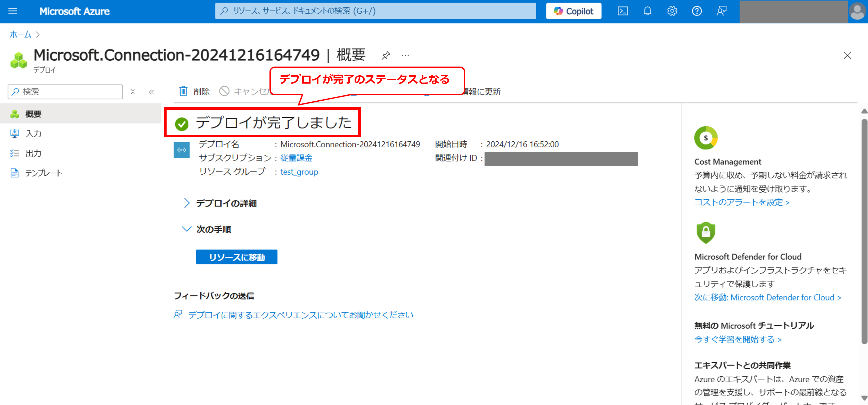Image resolution: width=868 pixels, height=405 pixels.
Task: Open the 従量課金 subscription link
Action: point(296,158)
